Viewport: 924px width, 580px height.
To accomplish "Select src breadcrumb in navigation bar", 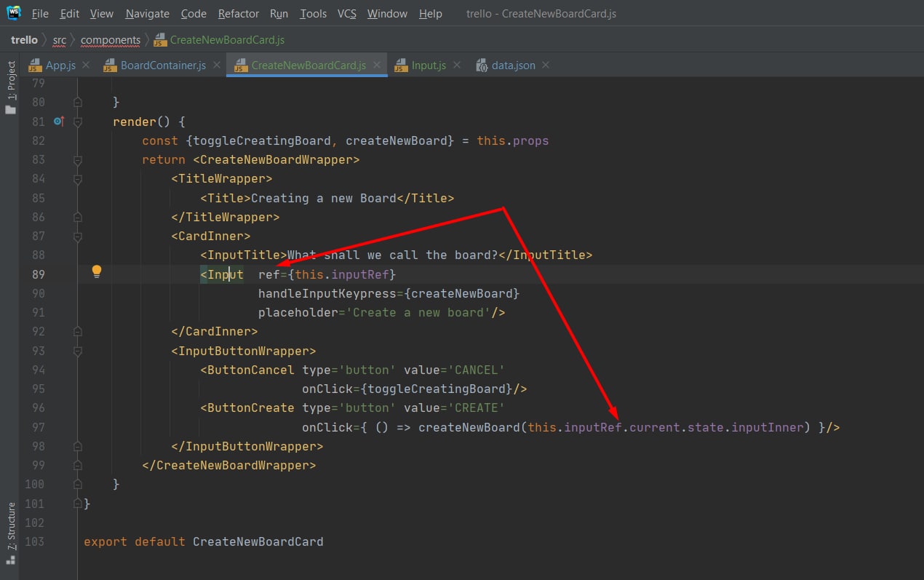I will tap(60, 40).
